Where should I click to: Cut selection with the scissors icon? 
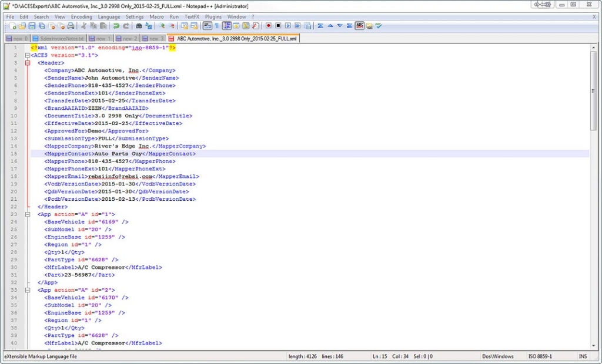(83, 26)
